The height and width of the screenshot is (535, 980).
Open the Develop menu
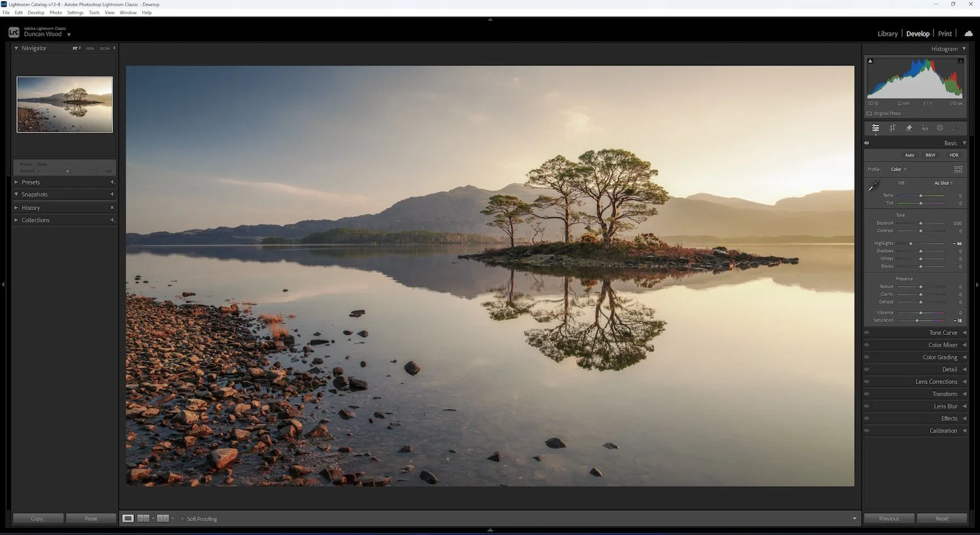(x=35, y=12)
